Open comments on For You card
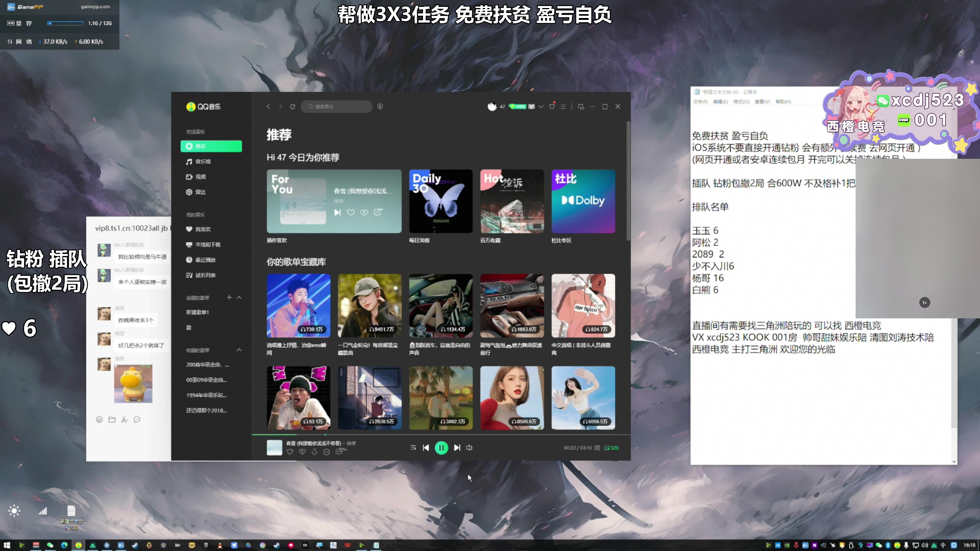This screenshot has height=551, width=980. point(378,212)
